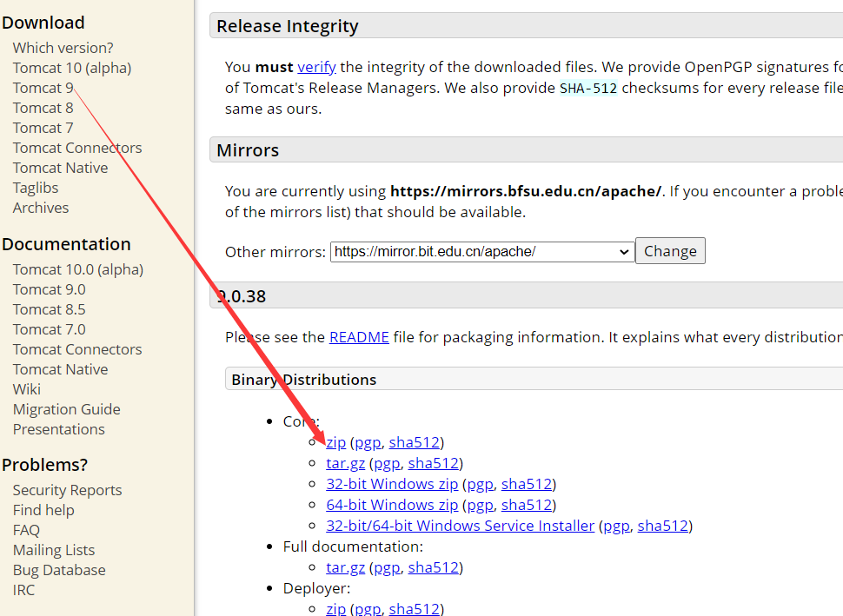Viewport: 843px width, 616px height.
Task: Click the 'Documentation' sidebar heading
Action: (66, 244)
